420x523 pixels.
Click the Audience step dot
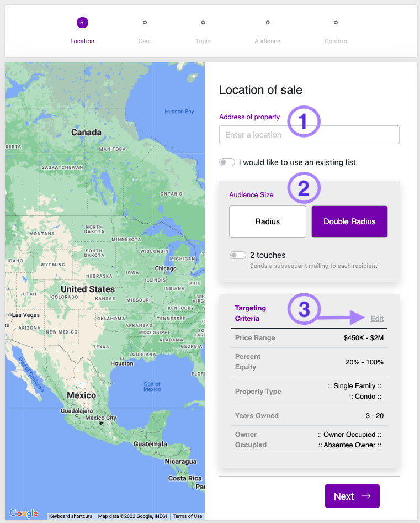coord(268,23)
